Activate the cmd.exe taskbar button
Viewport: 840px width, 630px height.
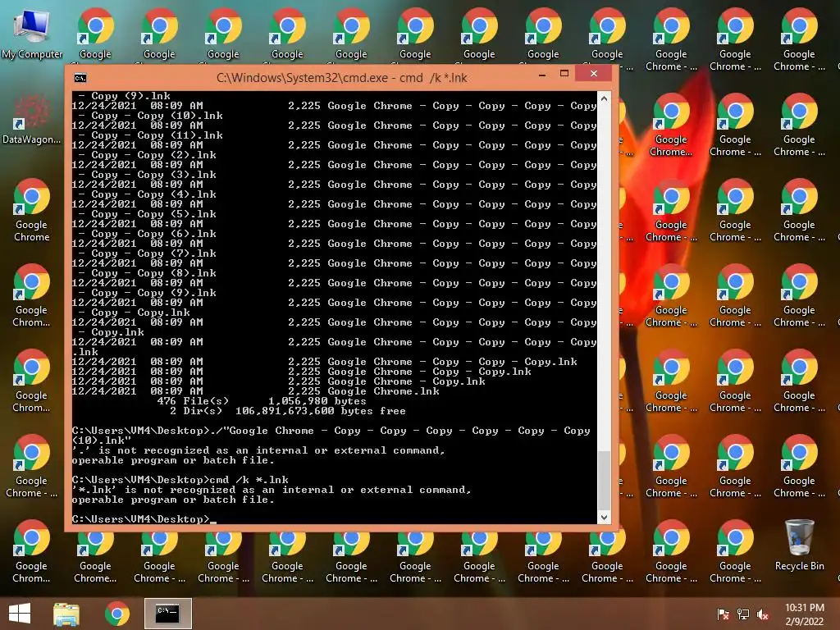click(167, 614)
